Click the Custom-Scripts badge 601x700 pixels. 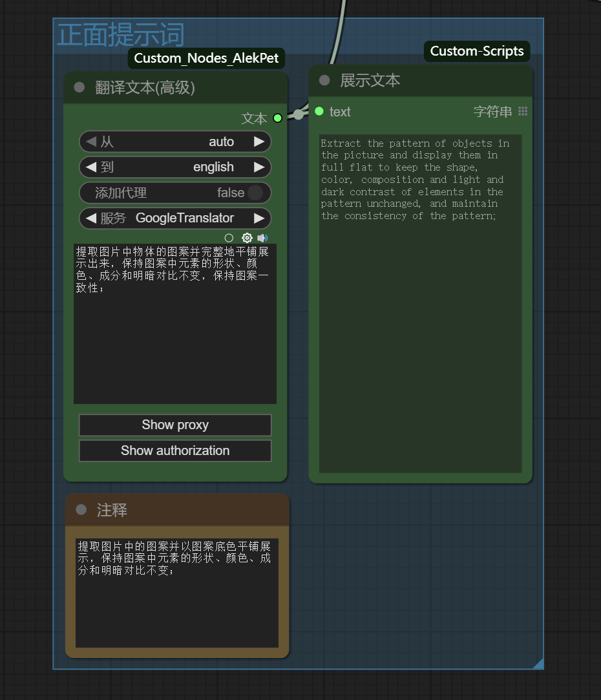click(477, 51)
